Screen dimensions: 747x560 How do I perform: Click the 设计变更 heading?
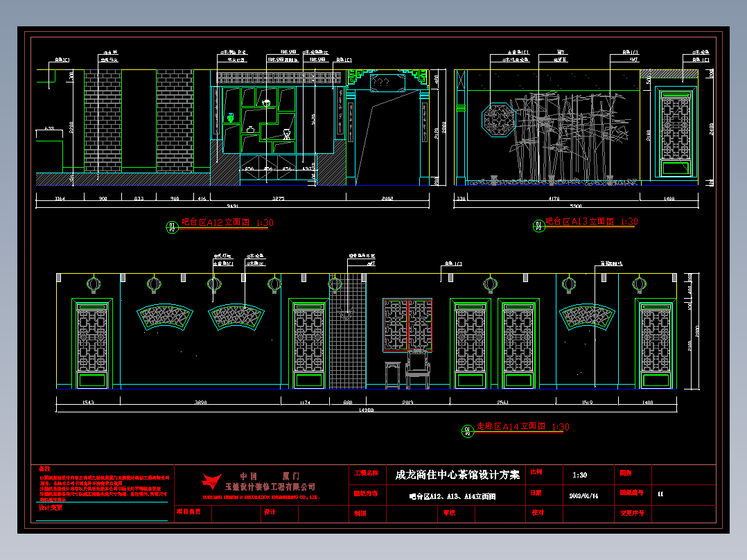51,507
